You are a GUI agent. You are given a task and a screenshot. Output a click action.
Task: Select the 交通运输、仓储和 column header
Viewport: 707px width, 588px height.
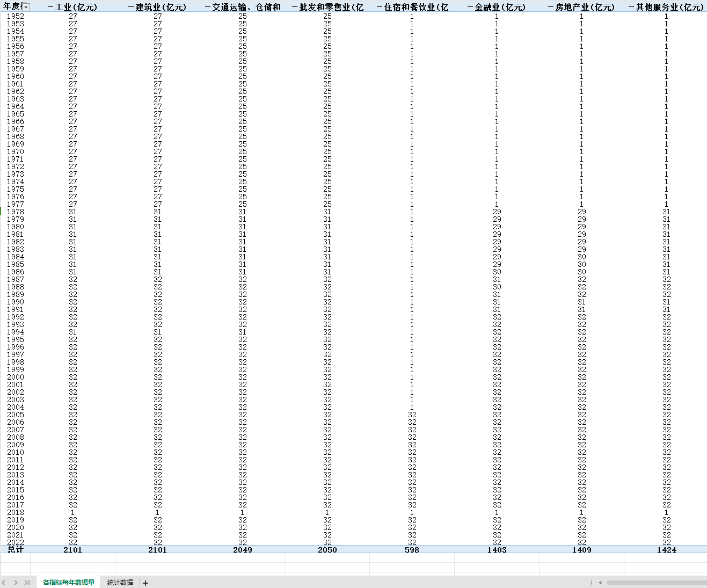click(243, 7)
